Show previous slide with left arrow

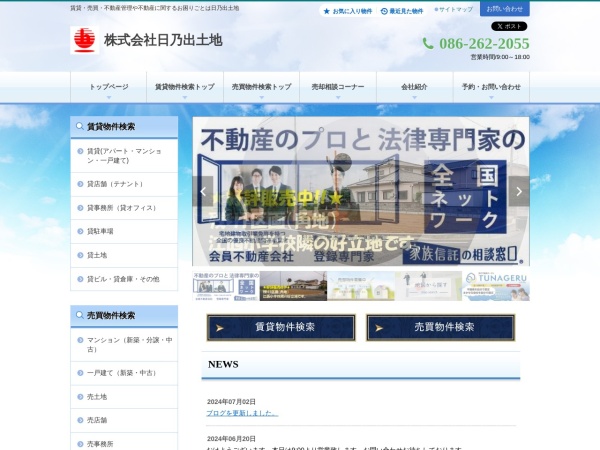coord(203,191)
